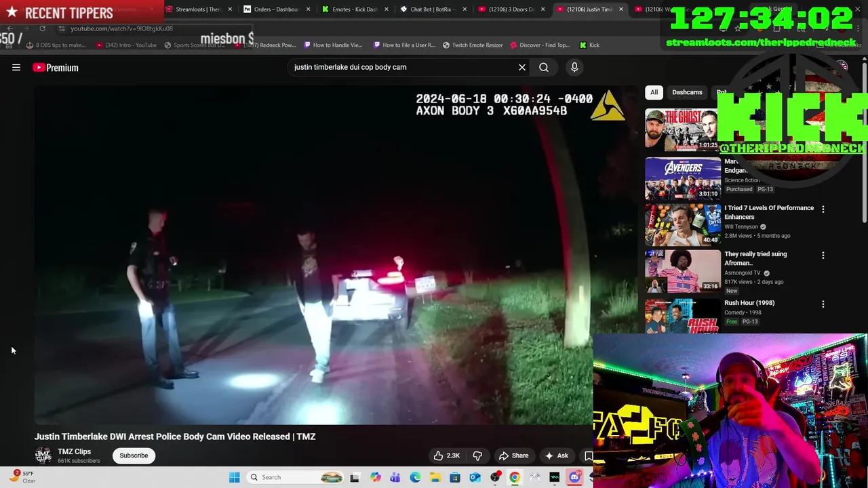The height and width of the screenshot is (488, 868).
Task: Start voice search with the microphone
Action: coord(574,67)
